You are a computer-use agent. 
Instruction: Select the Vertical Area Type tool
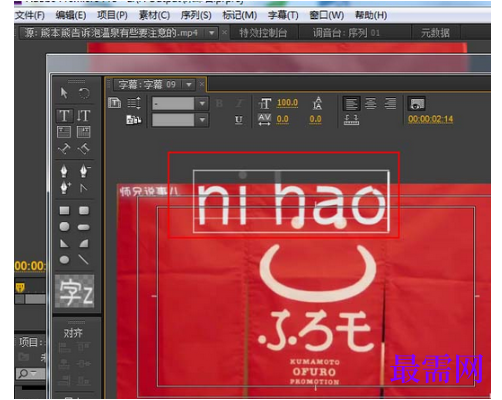(x=84, y=132)
